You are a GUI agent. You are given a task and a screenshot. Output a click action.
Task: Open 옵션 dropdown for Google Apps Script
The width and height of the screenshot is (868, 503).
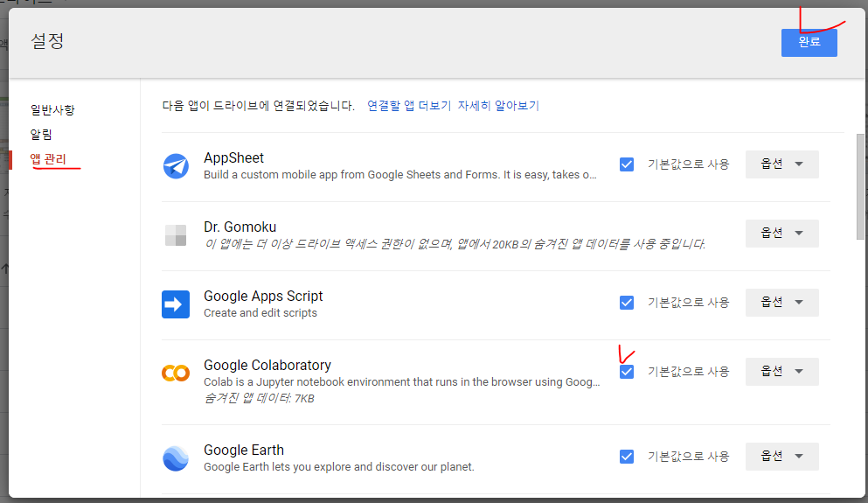click(781, 303)
